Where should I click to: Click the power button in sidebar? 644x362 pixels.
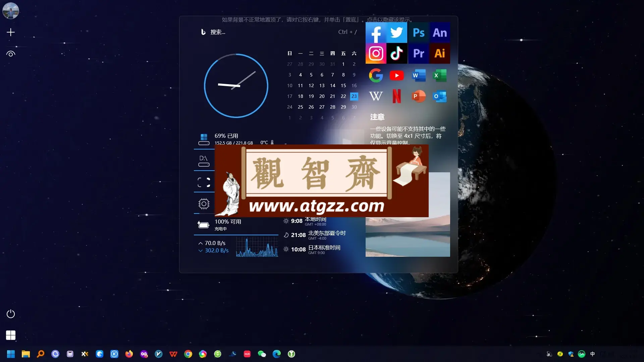[11, 314]
